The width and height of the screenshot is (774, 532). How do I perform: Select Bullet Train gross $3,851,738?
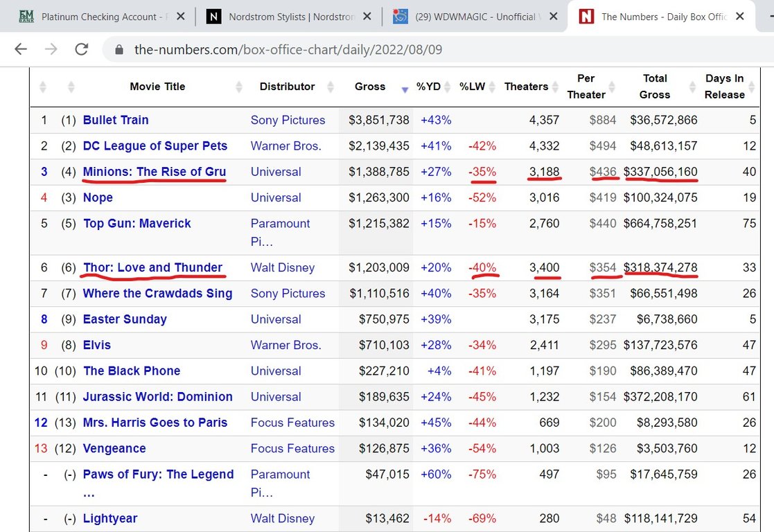pyautogui.click(x=378, y=120)
